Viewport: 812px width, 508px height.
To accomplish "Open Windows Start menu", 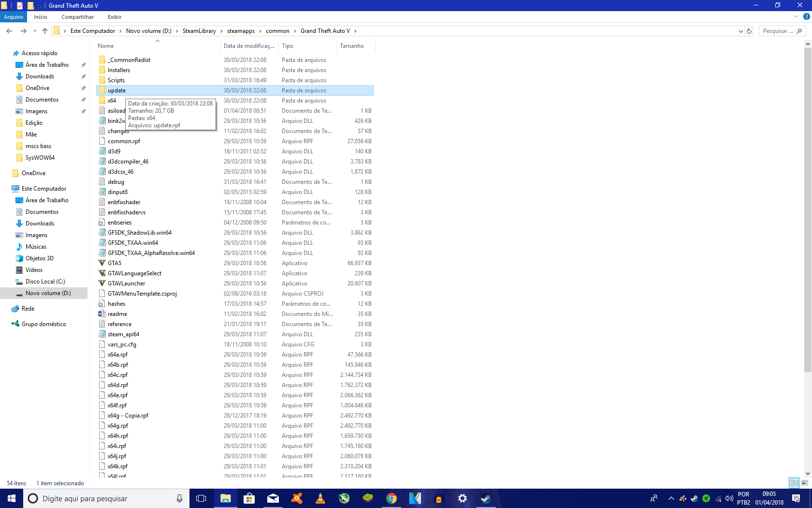I will coord(12,498).
